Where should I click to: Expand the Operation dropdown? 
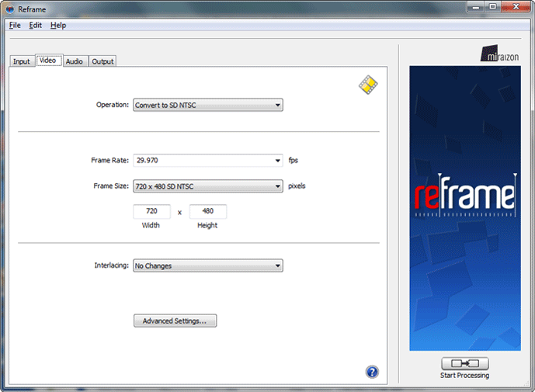point(208,105)
